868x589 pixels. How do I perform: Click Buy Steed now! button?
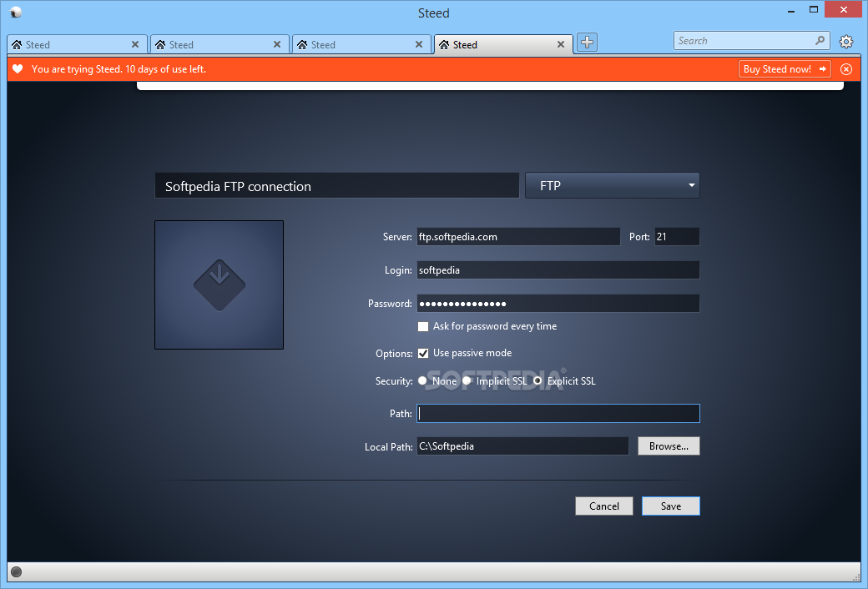[x=785, y=69]
